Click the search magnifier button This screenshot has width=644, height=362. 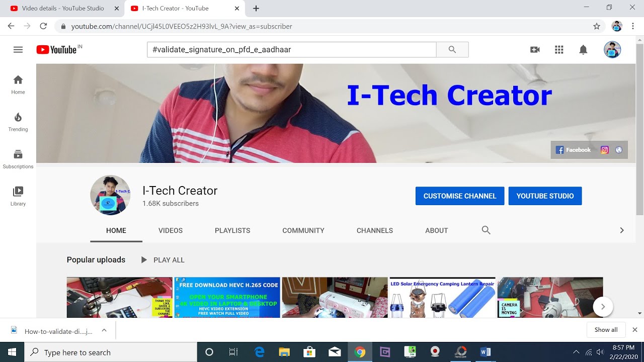point(452,49)
